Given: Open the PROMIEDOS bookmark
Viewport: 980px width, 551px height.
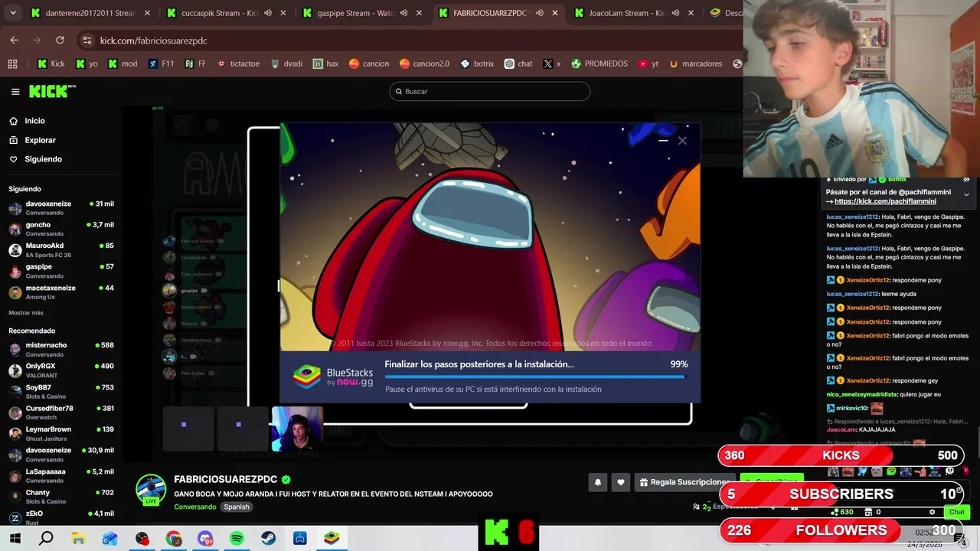Looking at the screenshot, I should click(x=599, y=64).
